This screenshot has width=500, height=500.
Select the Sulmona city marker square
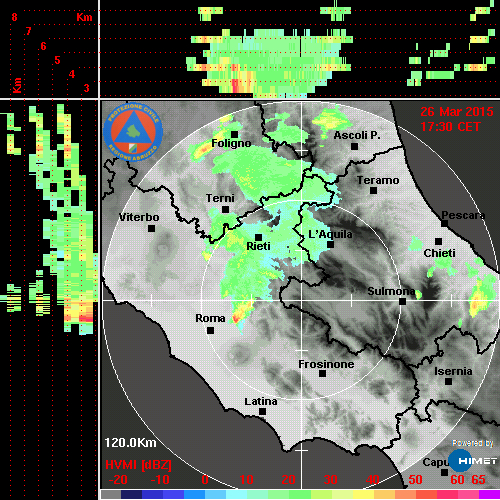403,302
